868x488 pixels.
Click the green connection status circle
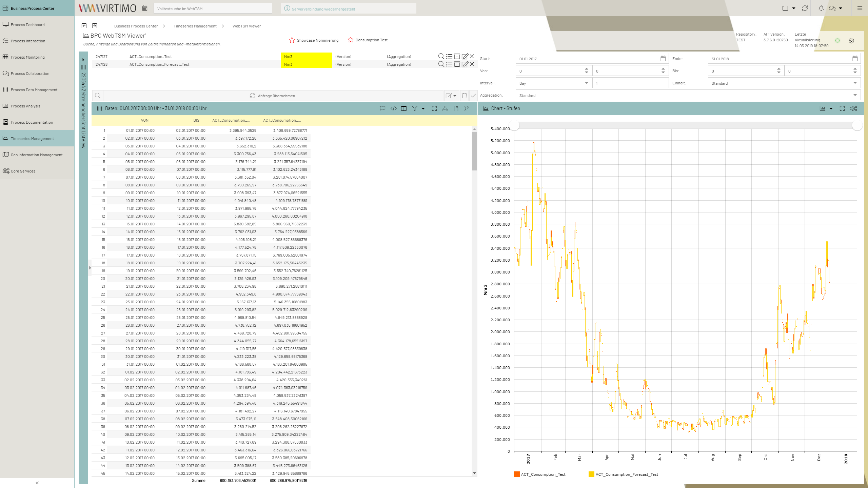pyautogui.click(x=837, y=41)
